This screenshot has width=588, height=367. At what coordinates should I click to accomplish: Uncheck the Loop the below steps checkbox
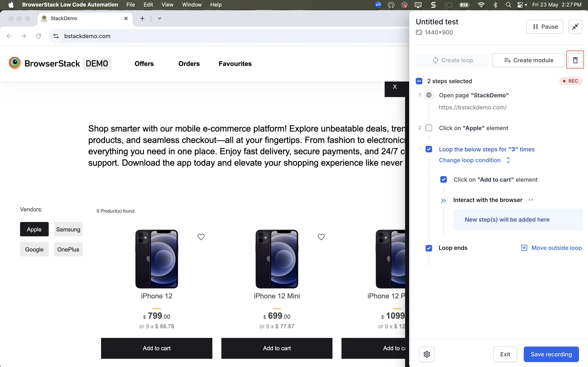(429, 149)
